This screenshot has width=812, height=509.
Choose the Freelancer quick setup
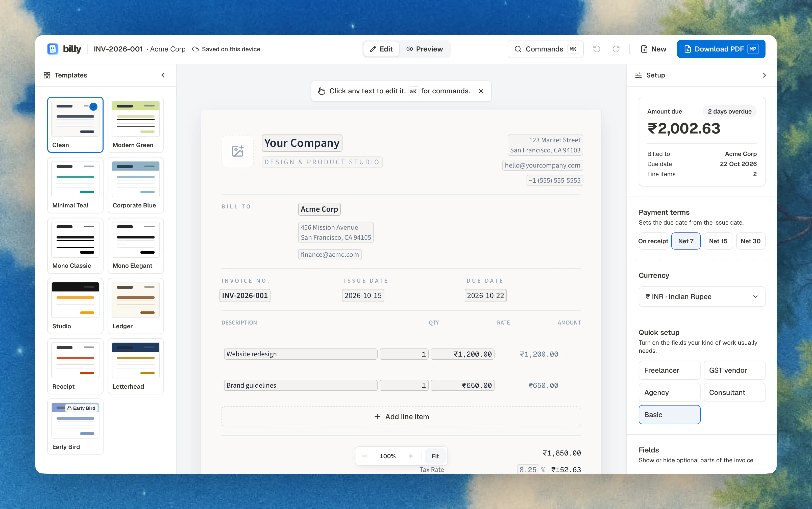[669, 370]
